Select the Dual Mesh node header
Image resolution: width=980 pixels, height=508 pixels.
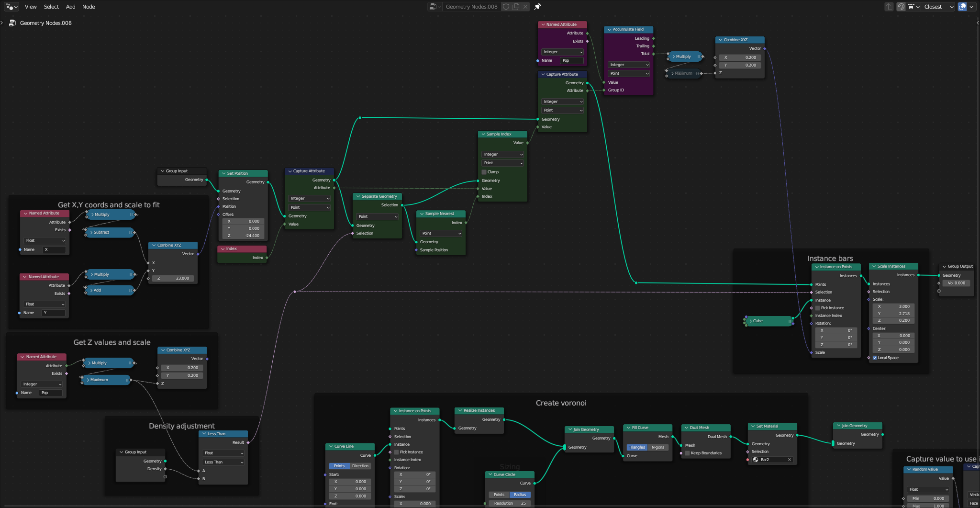[x=705, y=428]
